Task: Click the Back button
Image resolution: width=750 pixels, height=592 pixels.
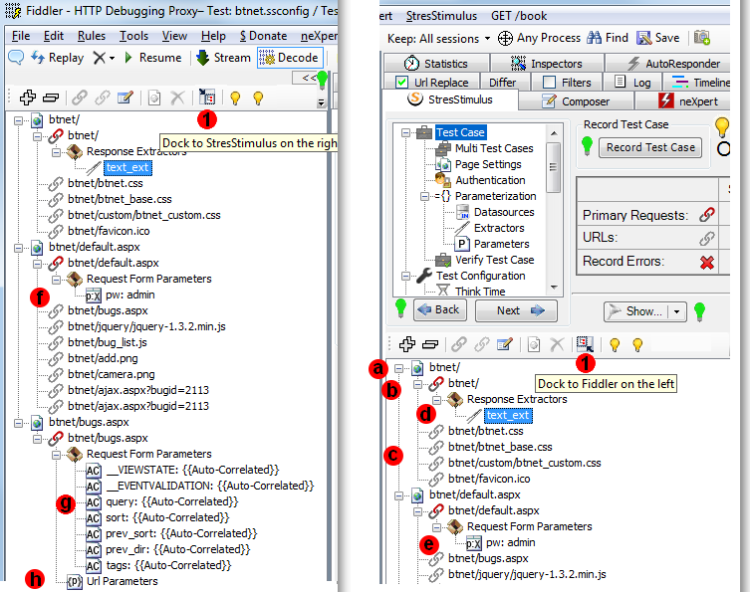Action: 440,311
